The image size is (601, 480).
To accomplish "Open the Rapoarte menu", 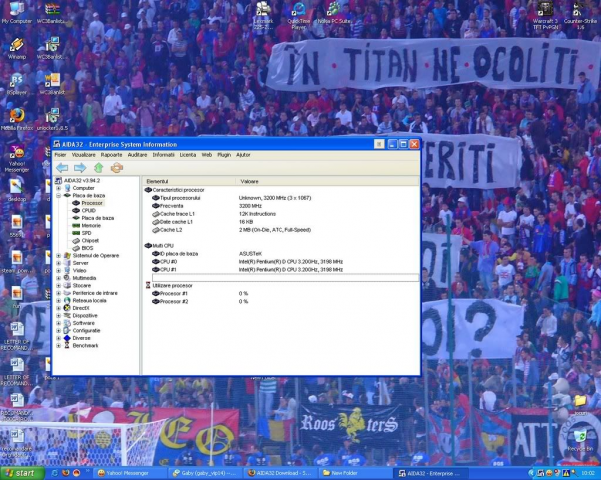I will 111,155.
